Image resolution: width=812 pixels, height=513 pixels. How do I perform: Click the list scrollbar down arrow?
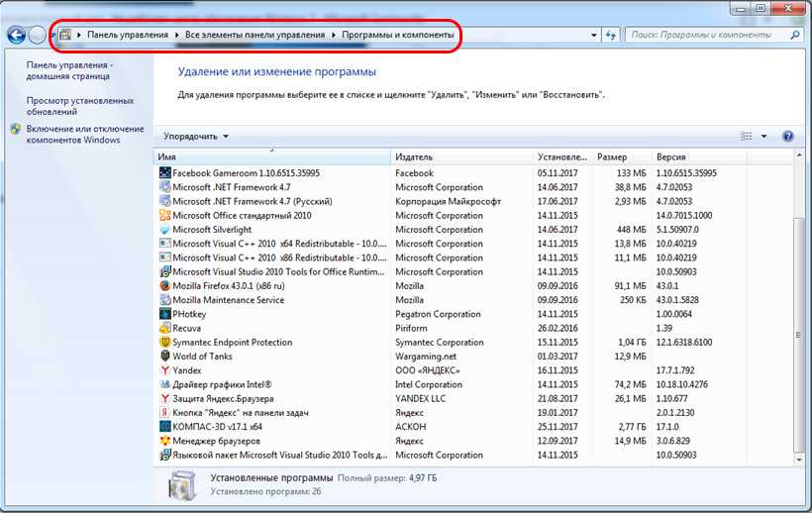pos(798,460)
